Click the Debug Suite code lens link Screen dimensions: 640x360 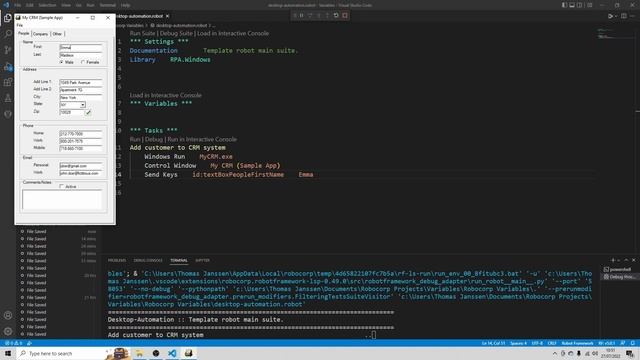point(176,33)
